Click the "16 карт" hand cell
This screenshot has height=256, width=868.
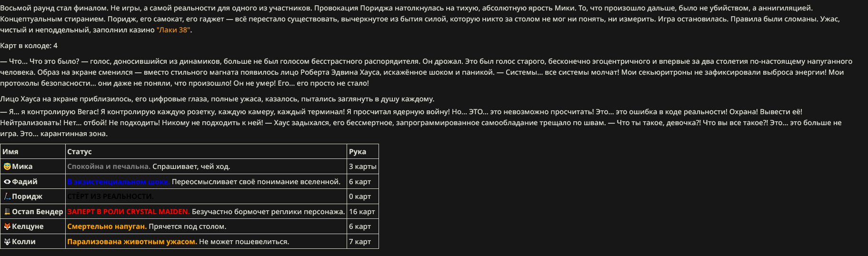tap(362, 212)
